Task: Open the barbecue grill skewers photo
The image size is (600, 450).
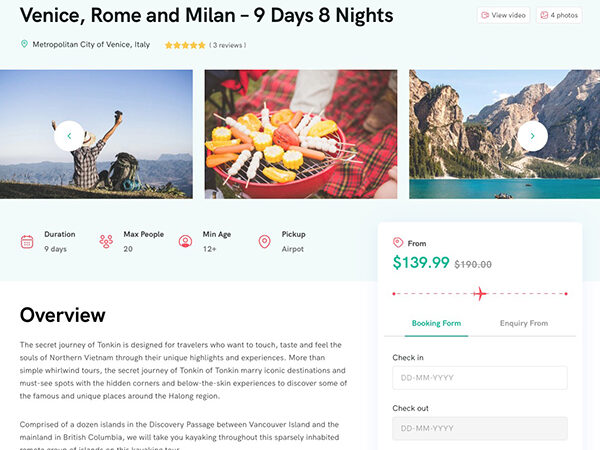Action: (300, 134)
